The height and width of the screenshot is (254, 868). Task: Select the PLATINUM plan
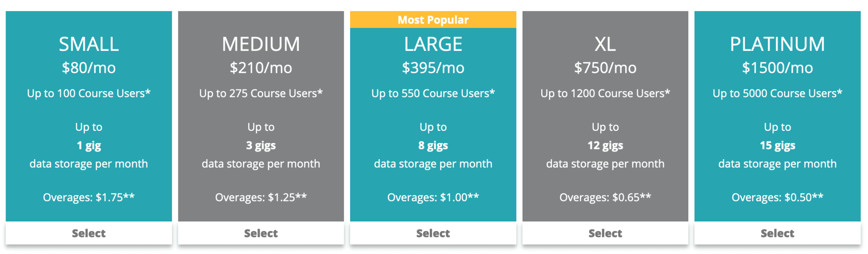(x=777, y=233)
